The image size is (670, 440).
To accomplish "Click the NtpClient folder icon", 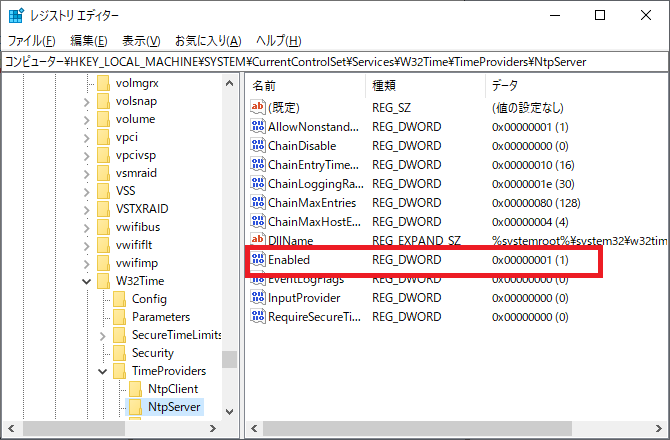I will coord(135,389).
